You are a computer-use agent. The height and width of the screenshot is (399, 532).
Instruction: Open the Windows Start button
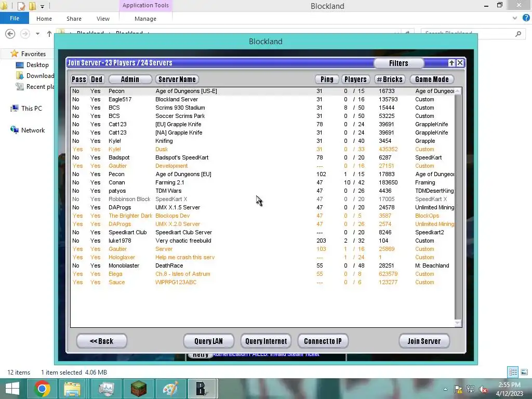coord(12,389)
